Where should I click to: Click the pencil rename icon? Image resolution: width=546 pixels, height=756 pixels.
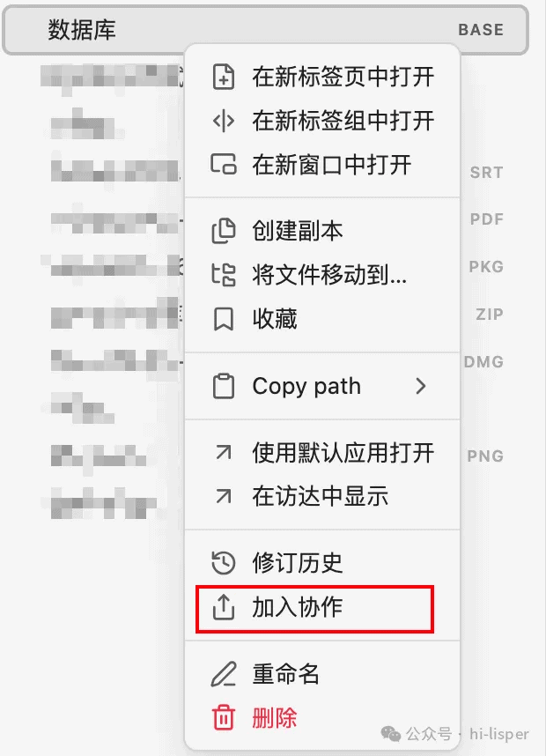pos(224,673)
